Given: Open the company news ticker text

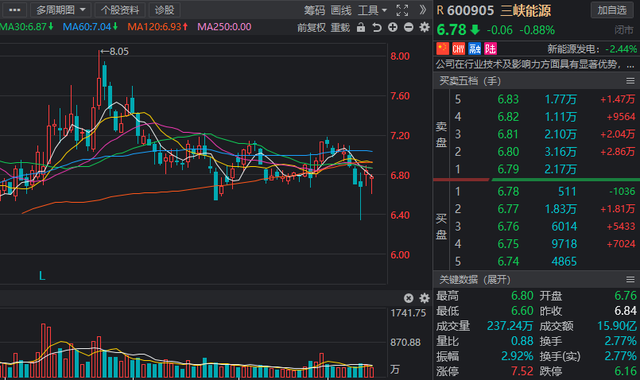Looking at the screenshot, I should 535,64.
